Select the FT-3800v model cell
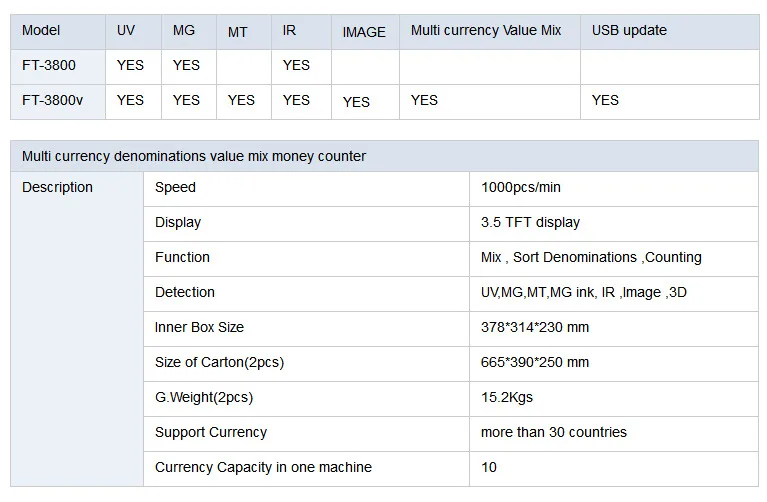Image resolution: width=767 pixels, height=502 pixels. click(x=58, y=102)
